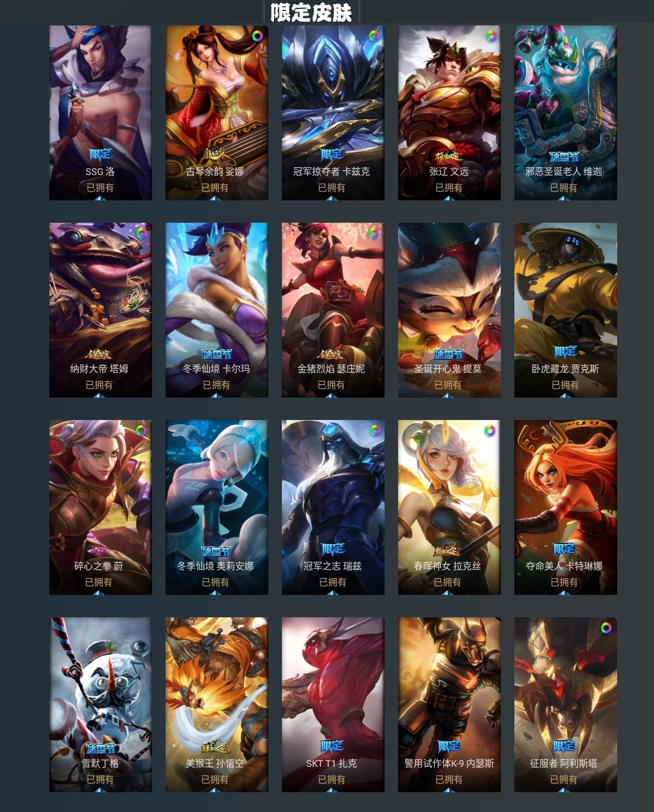654x812 pixels.
Task: Click the chroma color wheel on 古琴余韵 娑娜
Action: point(257,36)
